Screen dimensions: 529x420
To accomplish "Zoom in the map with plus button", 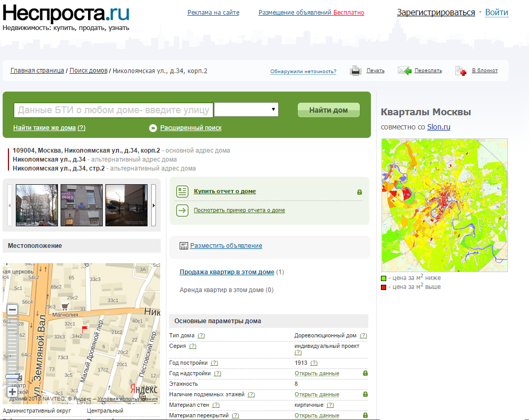I will point(13,392).
